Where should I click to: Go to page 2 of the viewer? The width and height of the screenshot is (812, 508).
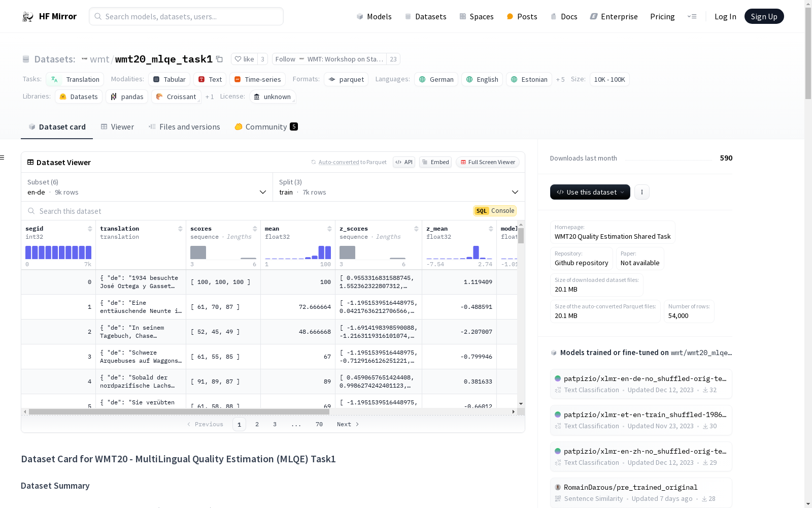(x=257, y=424)
